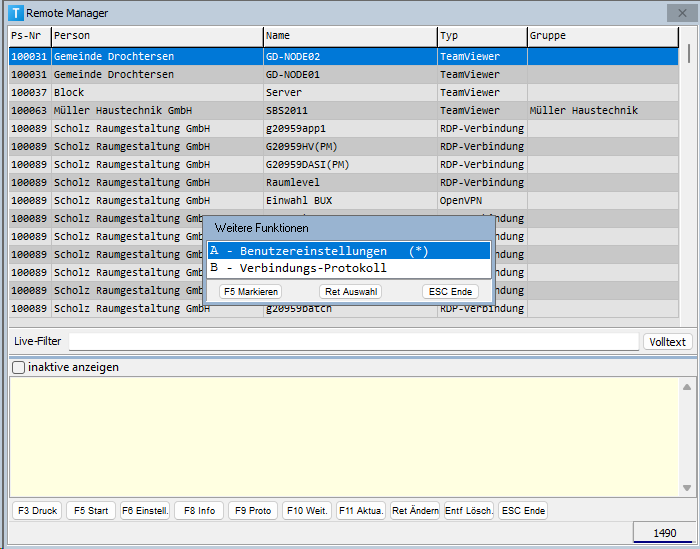Click the table's vertical scrollbar thumb
The image size is (700, 549).
689,53
